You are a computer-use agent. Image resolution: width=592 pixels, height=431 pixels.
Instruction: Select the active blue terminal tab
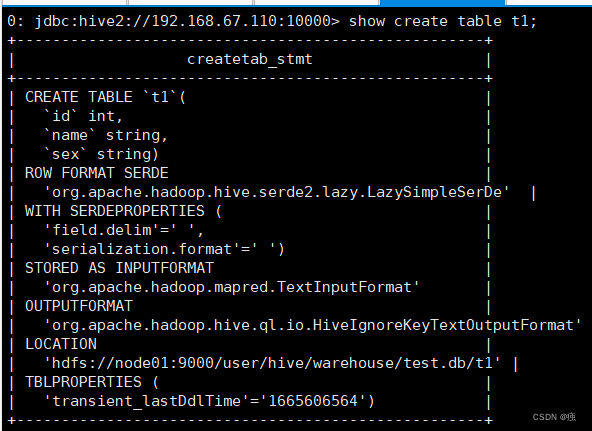(442, 2)
